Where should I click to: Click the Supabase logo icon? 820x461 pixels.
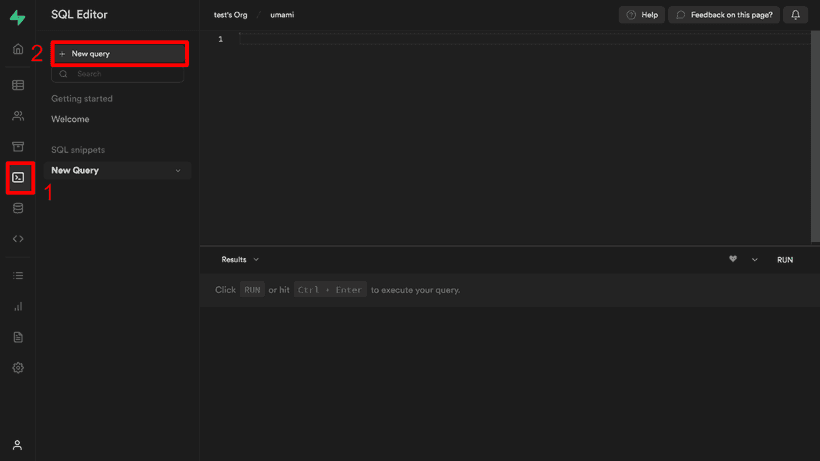(17, 17)
